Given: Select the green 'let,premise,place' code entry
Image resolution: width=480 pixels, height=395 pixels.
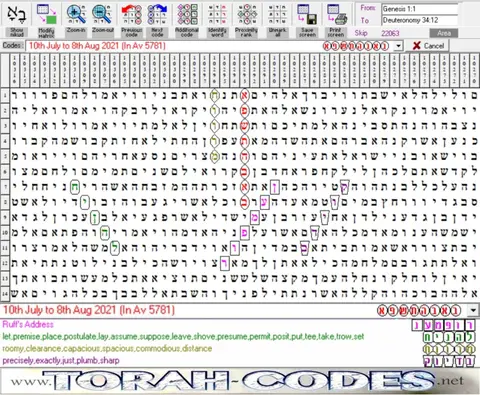Looking at the screenshot, I should click(183, 337).
